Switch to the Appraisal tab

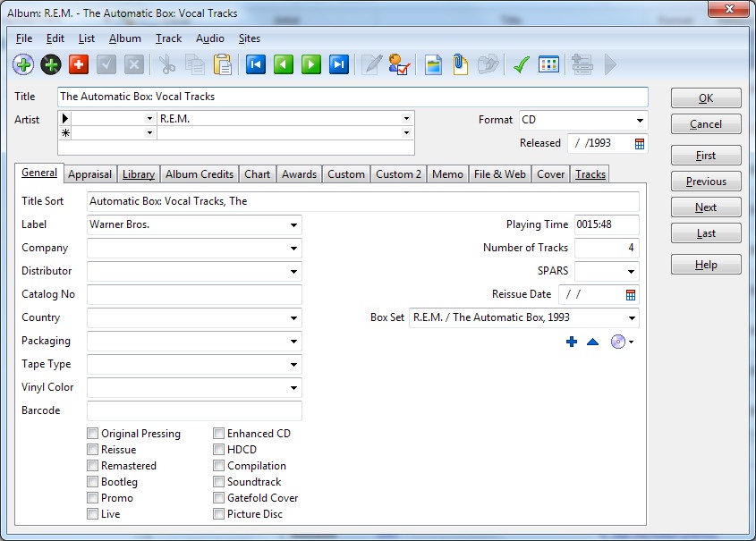(x=89, y=174)
